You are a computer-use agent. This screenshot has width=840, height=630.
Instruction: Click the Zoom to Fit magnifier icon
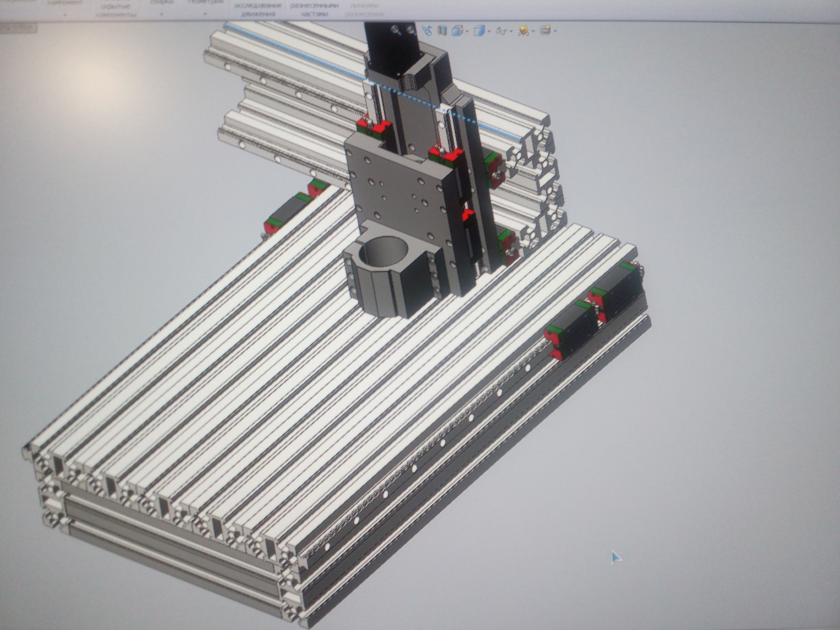click(x=396, y=30)
